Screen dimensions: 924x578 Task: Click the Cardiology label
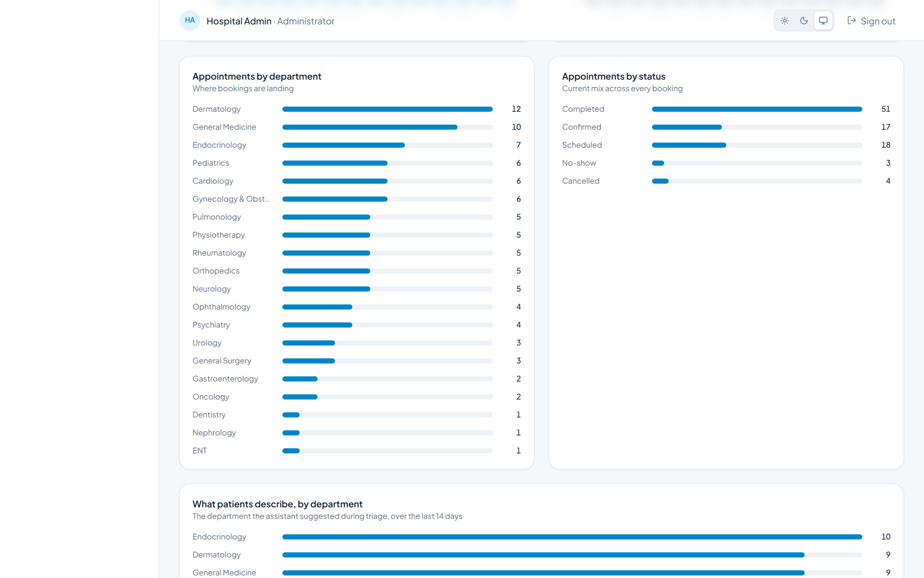213,181
